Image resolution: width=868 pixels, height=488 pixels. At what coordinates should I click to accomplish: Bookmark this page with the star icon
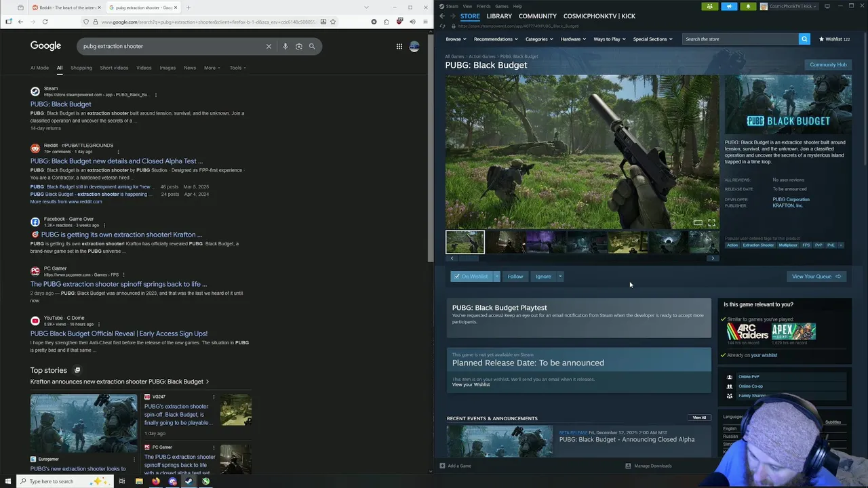332,22
